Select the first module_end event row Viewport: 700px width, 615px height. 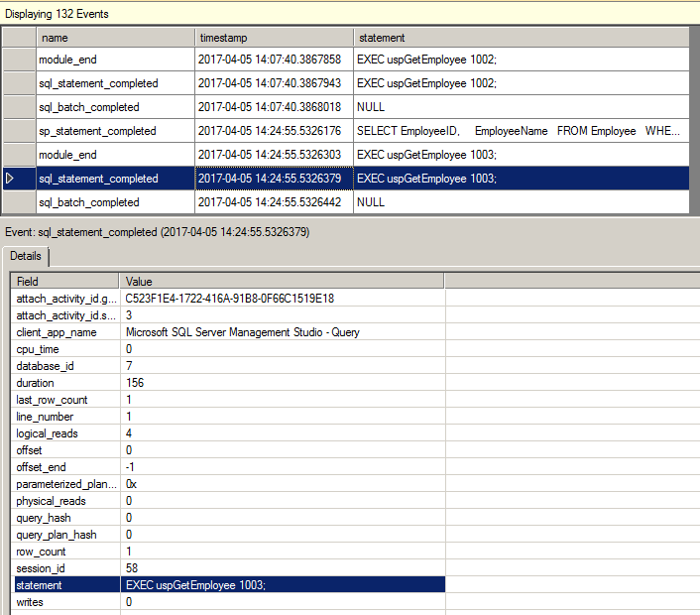pos(67,60)
